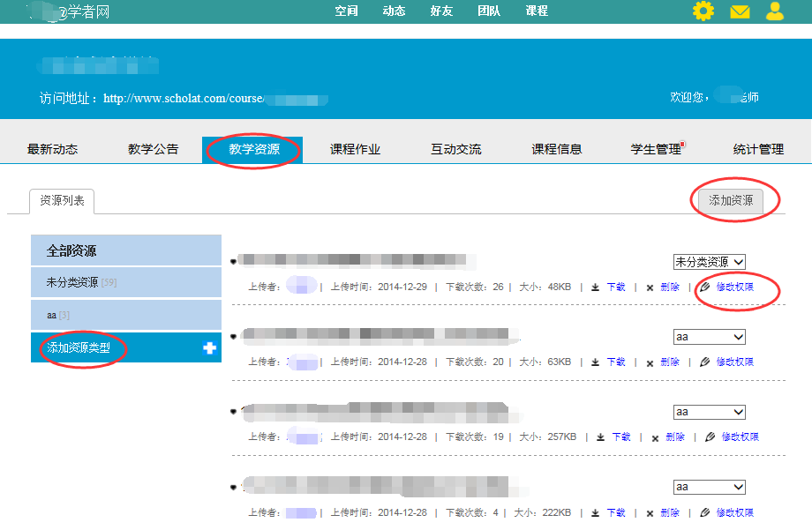Click the user profile icon

coord(775,11)
